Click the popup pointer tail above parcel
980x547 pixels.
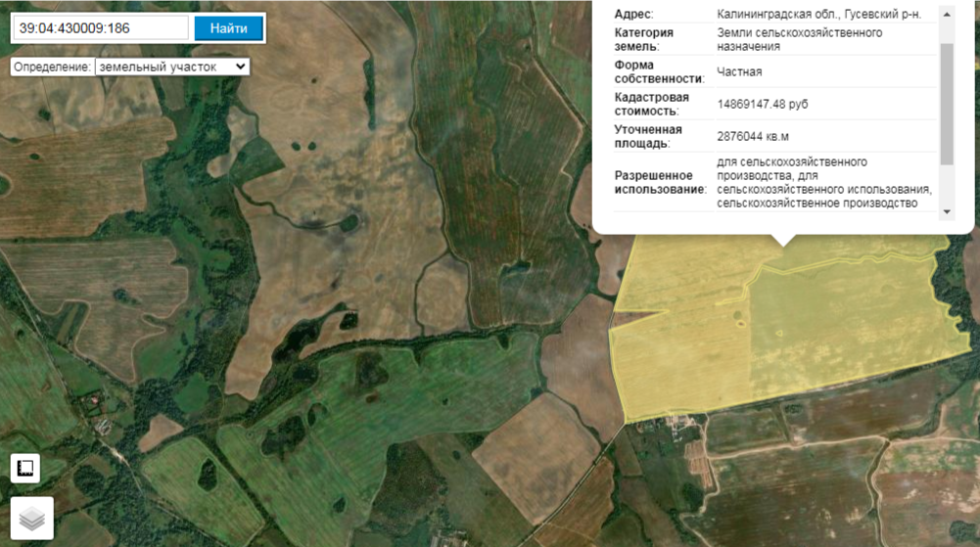click(782, 239)
